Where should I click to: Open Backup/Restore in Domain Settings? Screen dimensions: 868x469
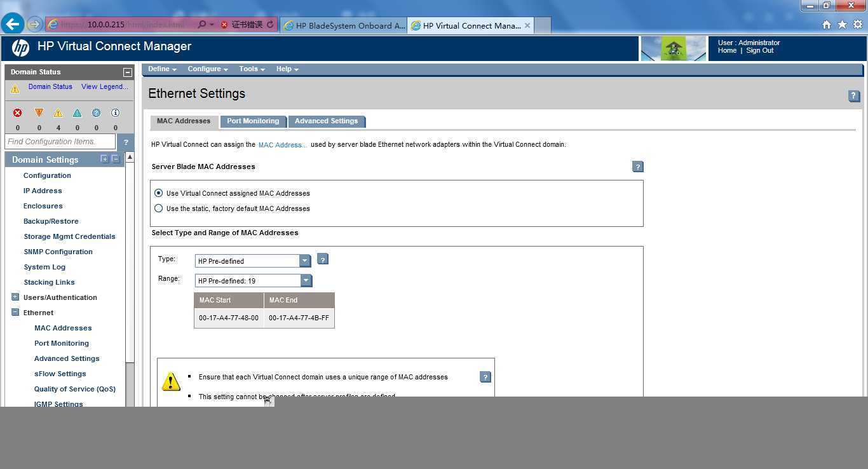[x=51, y=221]
